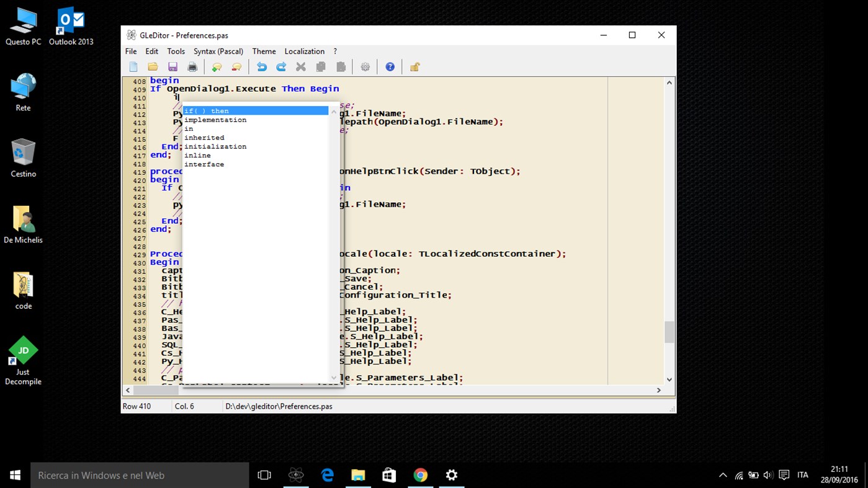Print the document
The image size is (868, 488).
[192, 66]
